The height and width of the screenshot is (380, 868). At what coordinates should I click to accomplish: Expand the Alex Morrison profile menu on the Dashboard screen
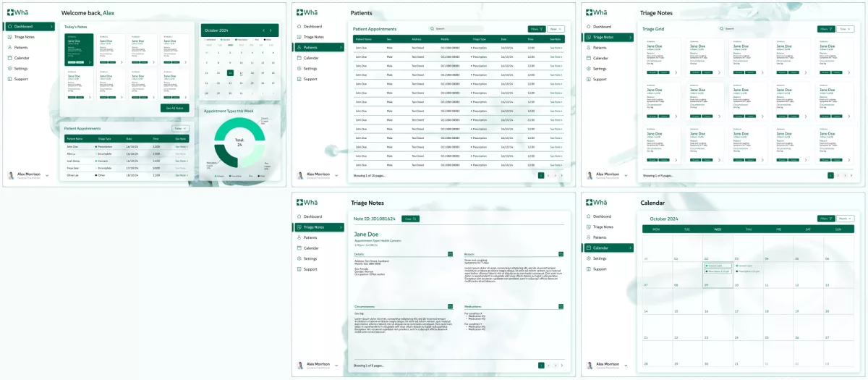coord(47,175)
